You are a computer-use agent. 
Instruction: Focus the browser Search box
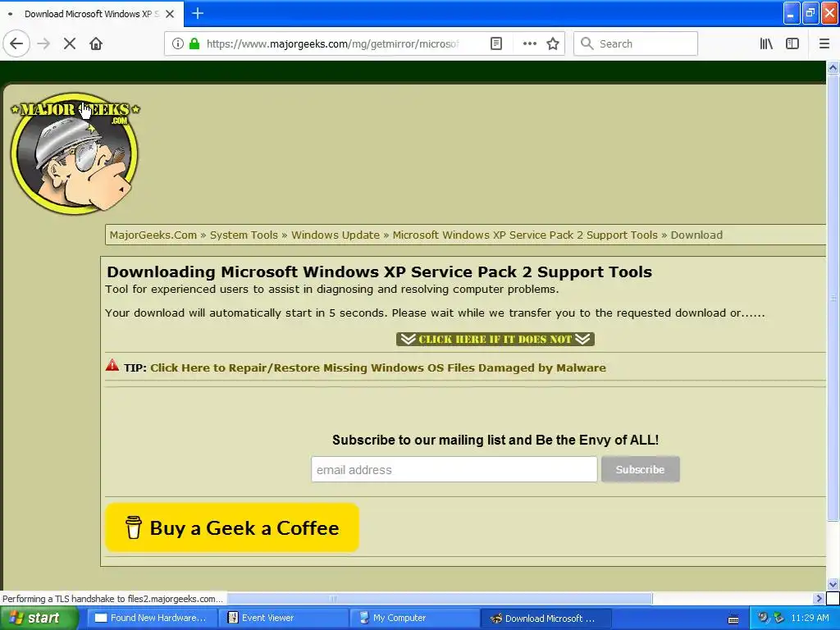(x=636, y=44)
